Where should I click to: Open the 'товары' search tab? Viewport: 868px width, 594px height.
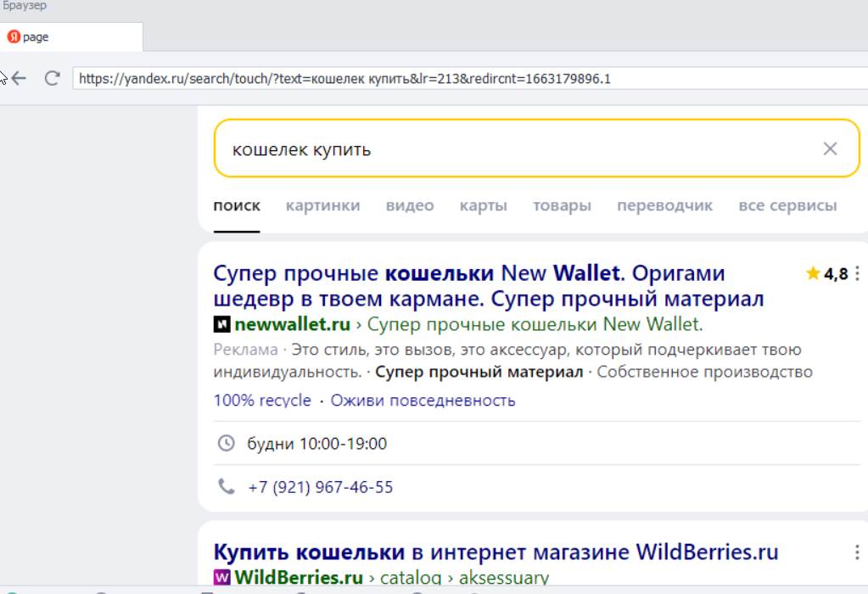coord(562,205)
